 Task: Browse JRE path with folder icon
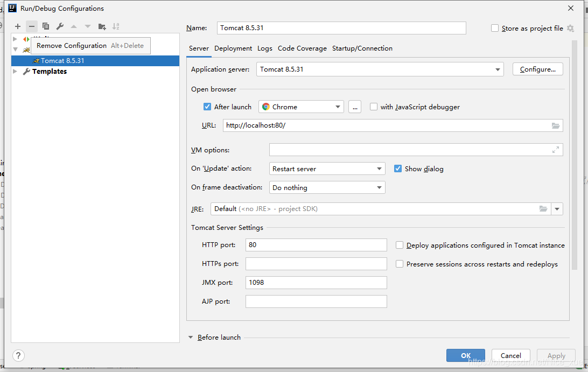click(543, 209)
